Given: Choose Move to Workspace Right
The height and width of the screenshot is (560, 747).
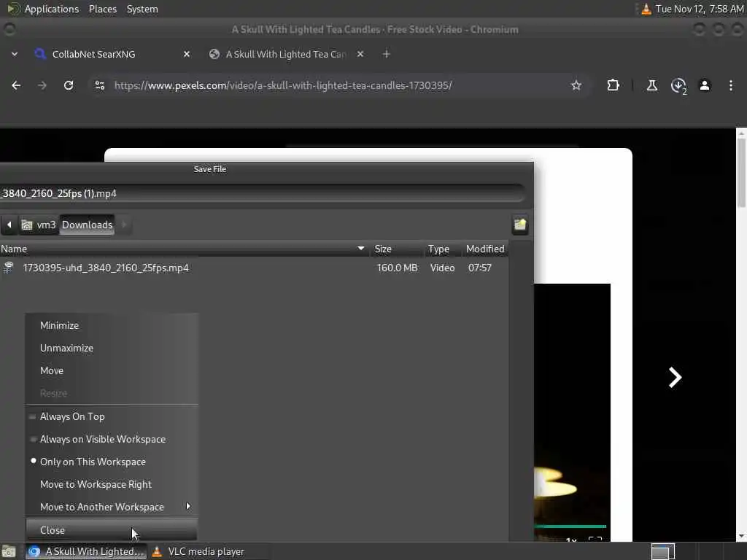Looking at the screenshot, I should 112,484.
